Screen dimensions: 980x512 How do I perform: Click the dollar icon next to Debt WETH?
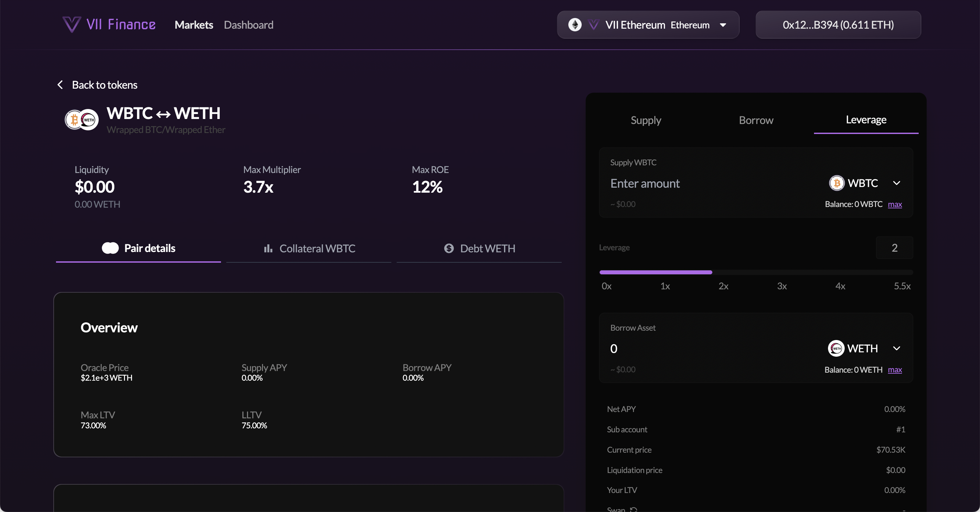[449, 248]
